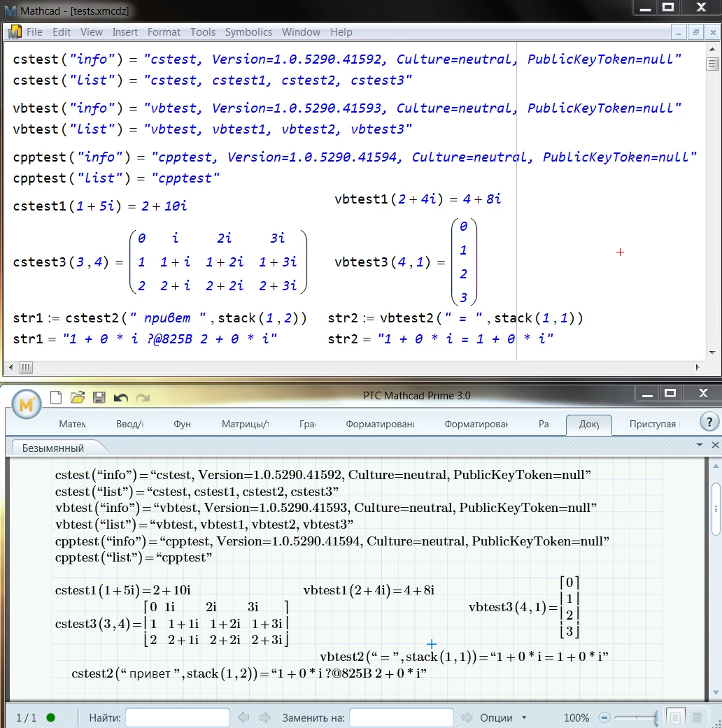Open the Symbolics menu

(248, 32)
